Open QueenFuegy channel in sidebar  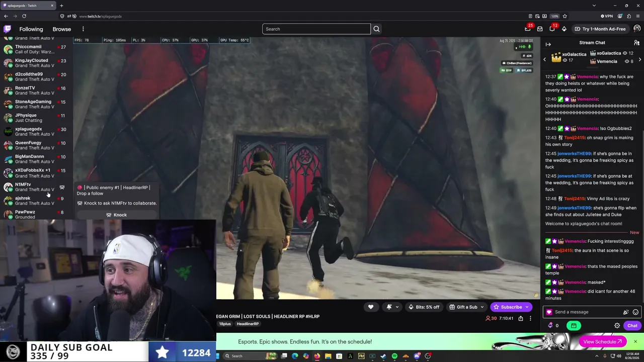pos(36,145)
